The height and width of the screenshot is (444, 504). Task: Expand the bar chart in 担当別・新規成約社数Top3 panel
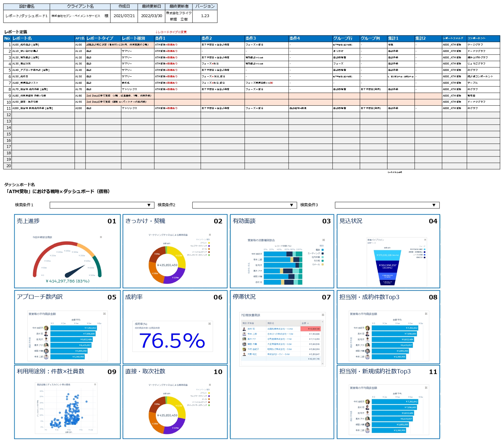[426, 388]
